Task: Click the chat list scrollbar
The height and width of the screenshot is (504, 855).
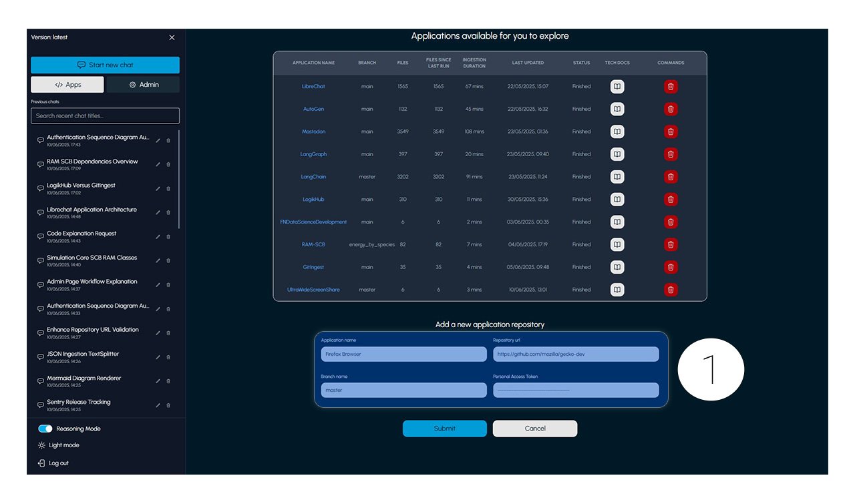Action: pyautogui.click(x=179, y=179)
